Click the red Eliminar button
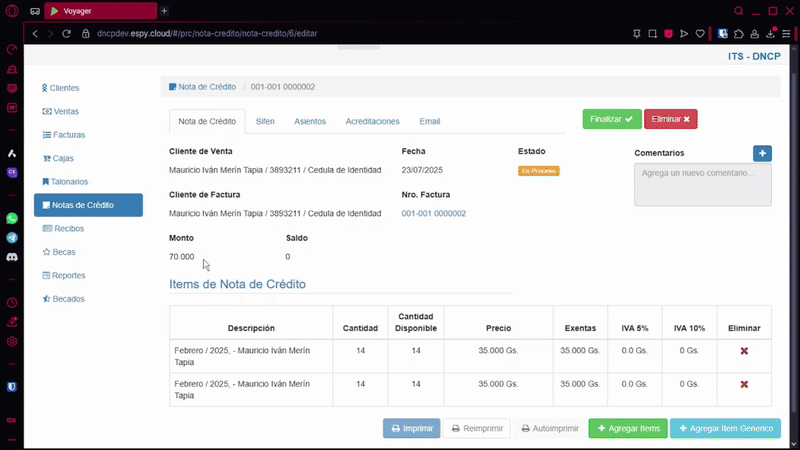Viewport: 800px width, 450px height. tap(670, 119)
